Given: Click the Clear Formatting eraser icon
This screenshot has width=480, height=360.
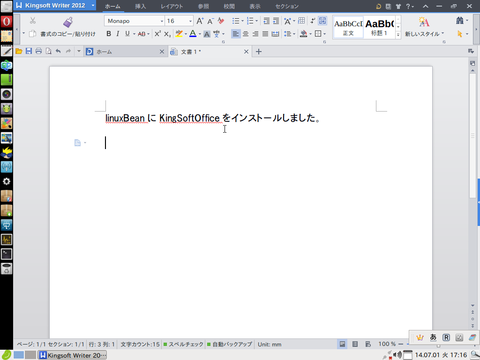Looking at the screenshot, I should [221, 21].
